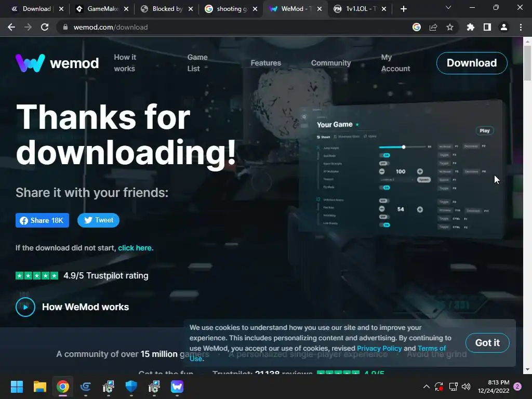
Task: Adjust the slider in Your Game preview
Action: point(403,147)
